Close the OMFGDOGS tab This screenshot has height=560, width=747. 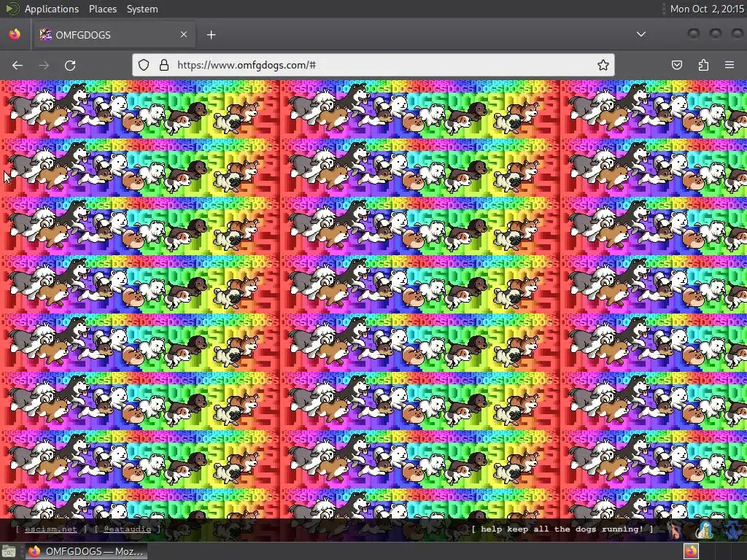(184, 34)
